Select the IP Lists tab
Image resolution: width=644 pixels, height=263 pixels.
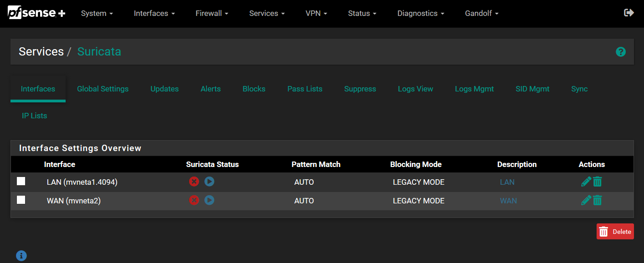35,116
